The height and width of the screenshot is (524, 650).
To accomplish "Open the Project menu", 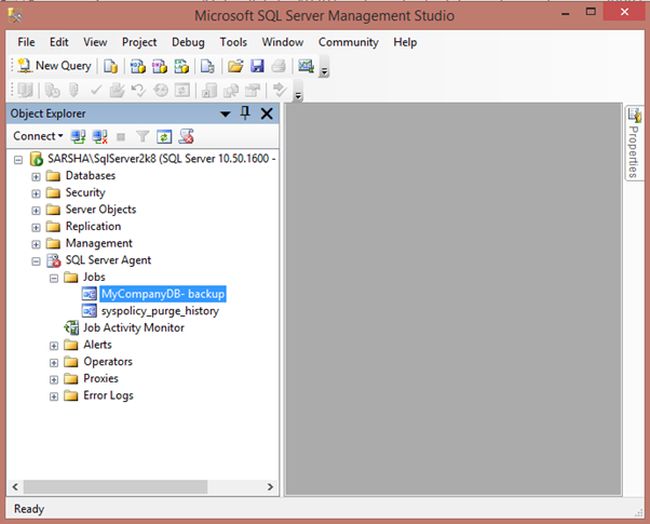I will click(139, 42).
